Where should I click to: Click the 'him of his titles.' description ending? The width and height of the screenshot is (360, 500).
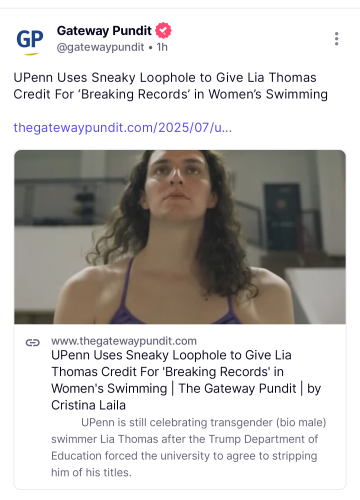tap(91, 472)
